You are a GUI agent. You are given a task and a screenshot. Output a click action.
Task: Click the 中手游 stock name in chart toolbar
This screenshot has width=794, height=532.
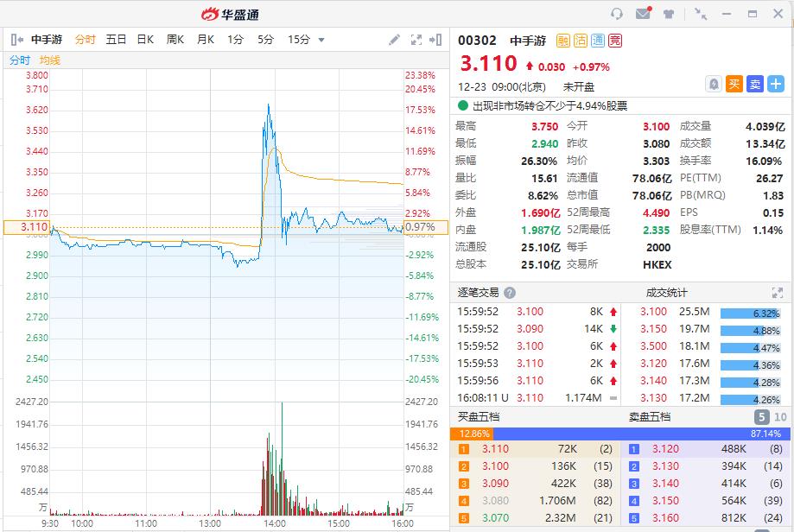tap(47, 40)
